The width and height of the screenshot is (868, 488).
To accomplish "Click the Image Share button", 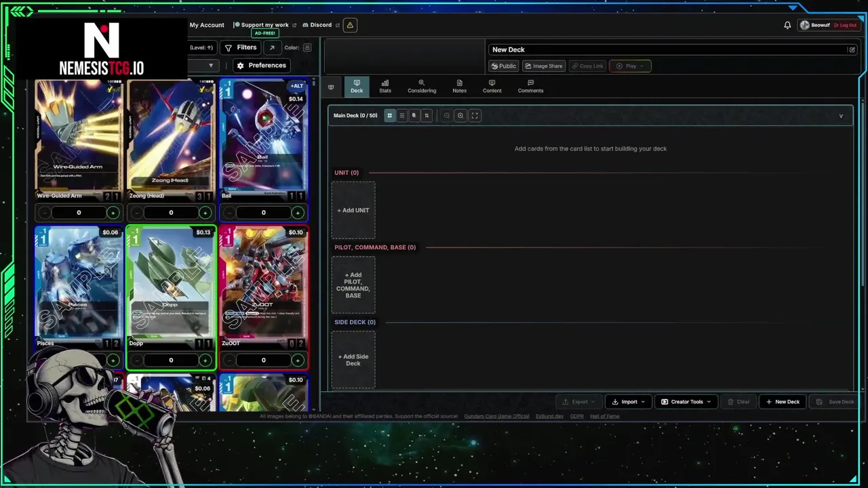I will click(x=544, y=66).
